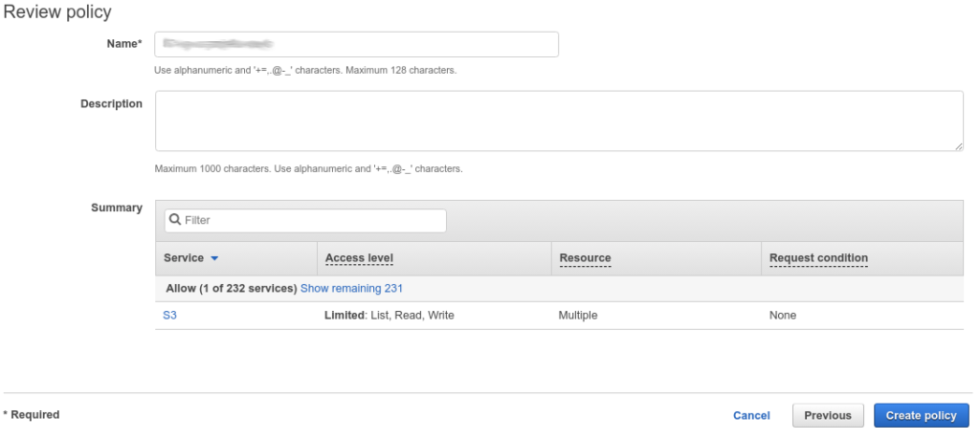Click the Resource column header
The image size is (980, 440).
pos(585,258)
